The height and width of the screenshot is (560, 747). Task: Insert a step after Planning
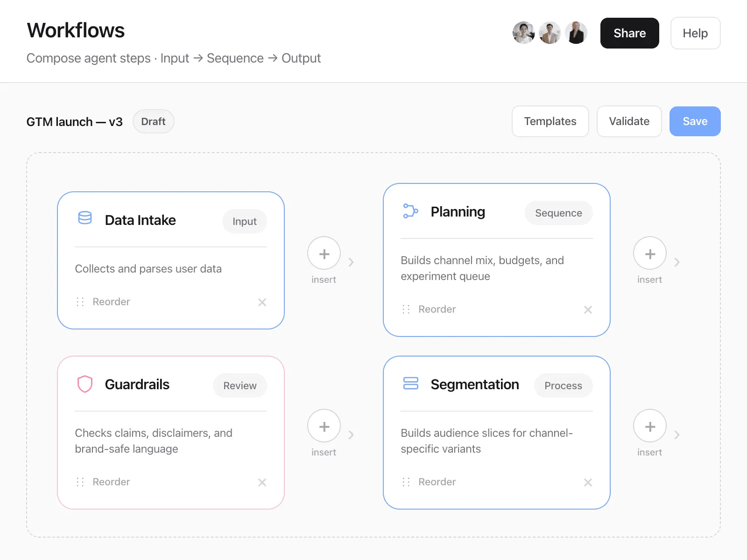click(650, 253)
